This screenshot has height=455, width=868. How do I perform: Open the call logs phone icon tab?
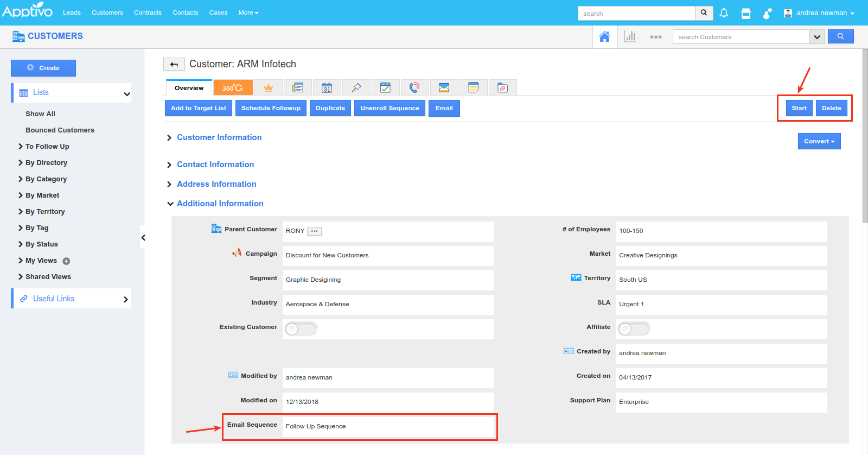pyautogui.click(x=414, y=87)
